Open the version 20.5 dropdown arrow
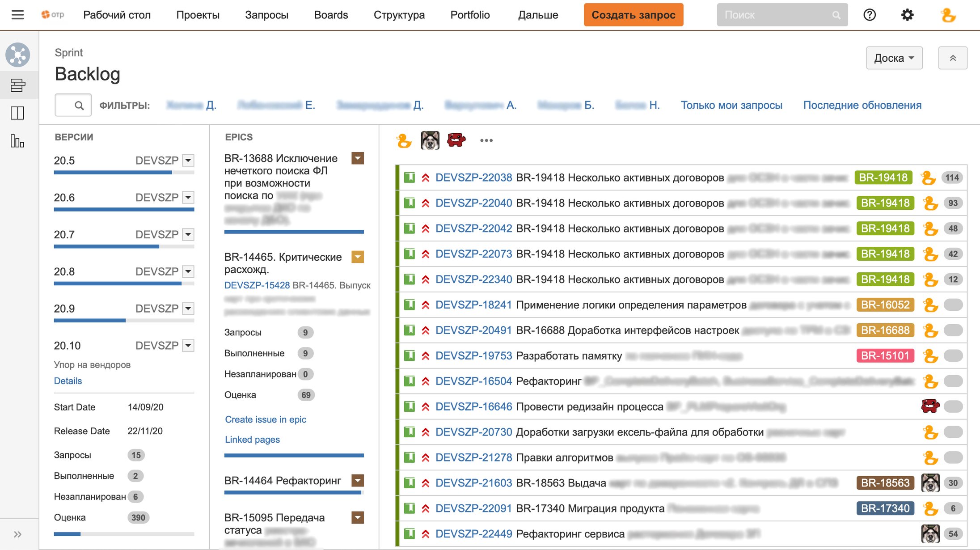The image size is (980, 550). pos(188,161)
